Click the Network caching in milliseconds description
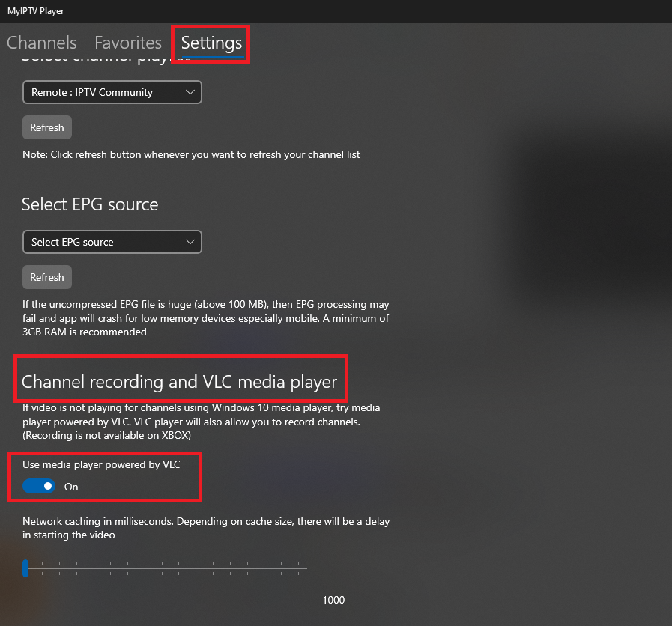Viewport: 672px width, 626px height. (206, 528)
